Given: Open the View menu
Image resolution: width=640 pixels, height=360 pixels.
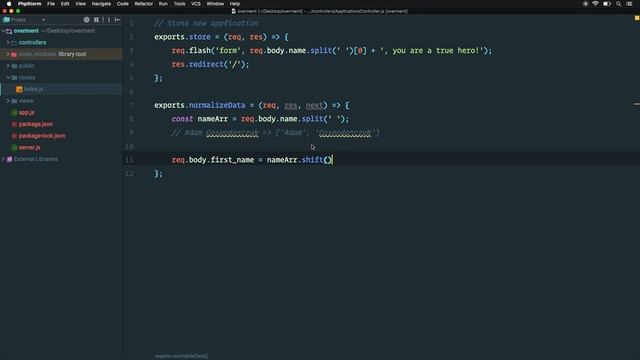Looking at the screenshot, I should tap(80, 4).
